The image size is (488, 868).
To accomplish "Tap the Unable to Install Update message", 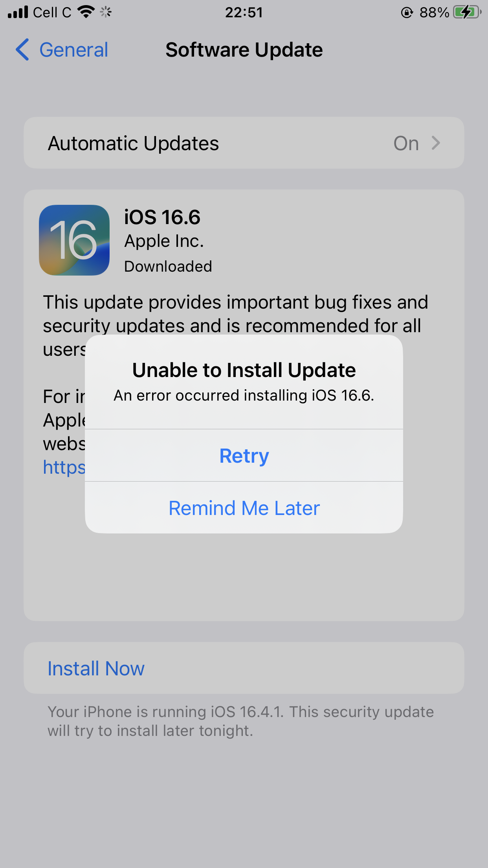I will coord(244,370).
